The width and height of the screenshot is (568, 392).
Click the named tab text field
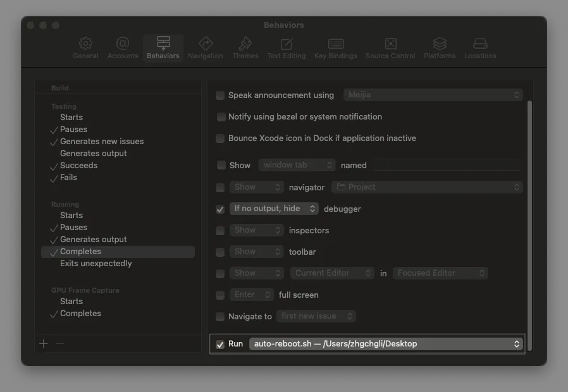447,165
